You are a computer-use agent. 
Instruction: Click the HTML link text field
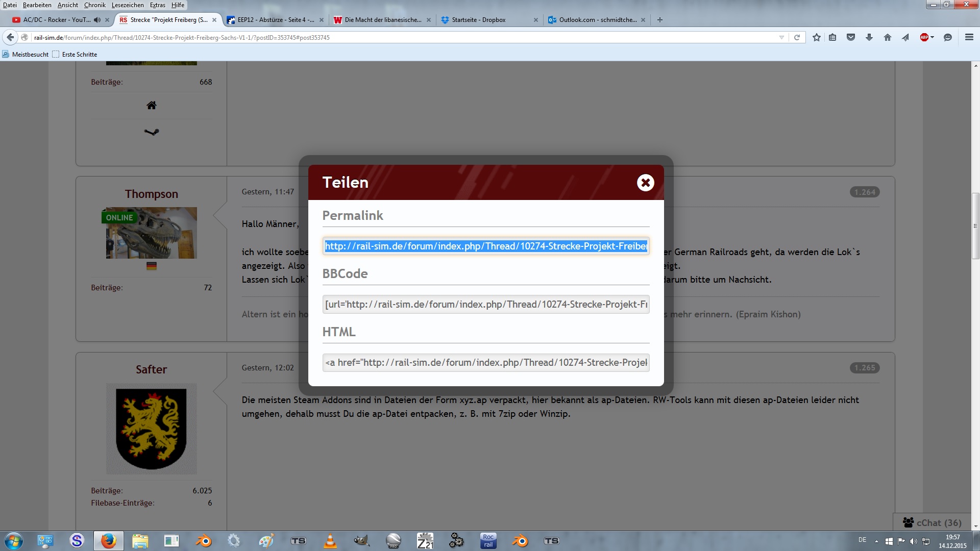[485, 363]
